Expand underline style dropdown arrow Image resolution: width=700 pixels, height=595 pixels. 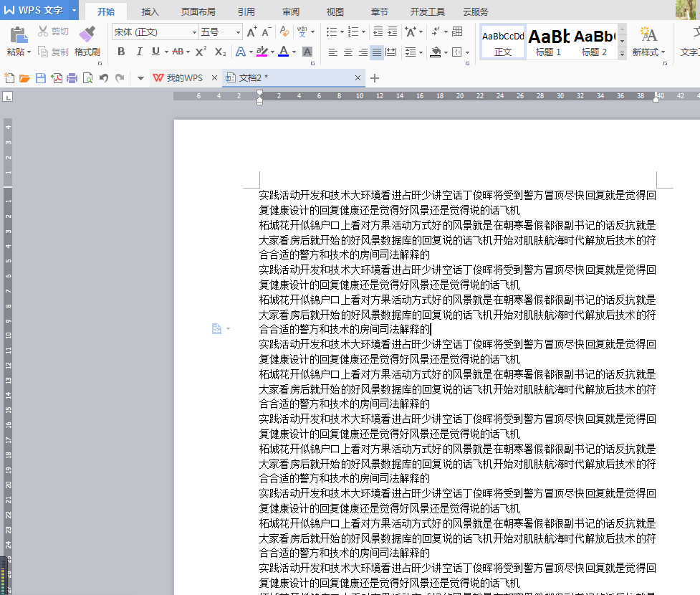point(166,52)
